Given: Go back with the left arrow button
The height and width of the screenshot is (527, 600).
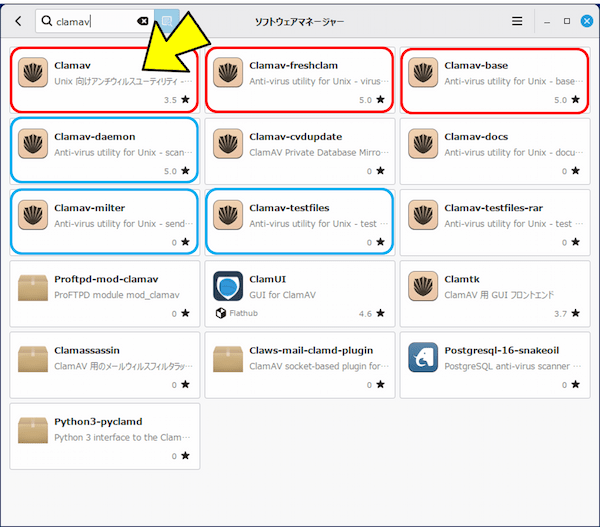Looking at the screenshot, I should tap(18, 21).
